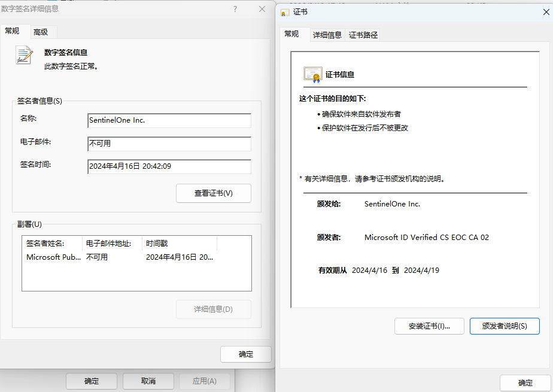
Task: Click the 时间戳 column header
Action: [x=179, y=243]
